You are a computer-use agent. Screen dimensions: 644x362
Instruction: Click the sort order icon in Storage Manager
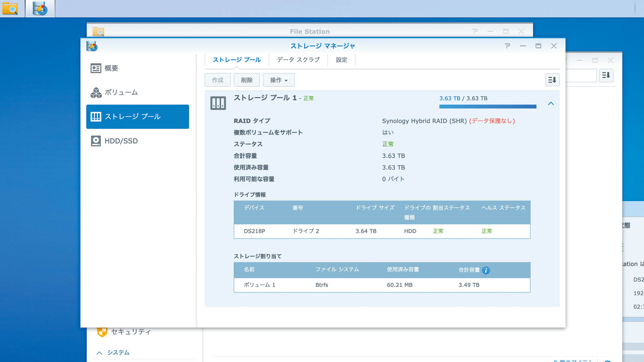[x=552, y=80]
